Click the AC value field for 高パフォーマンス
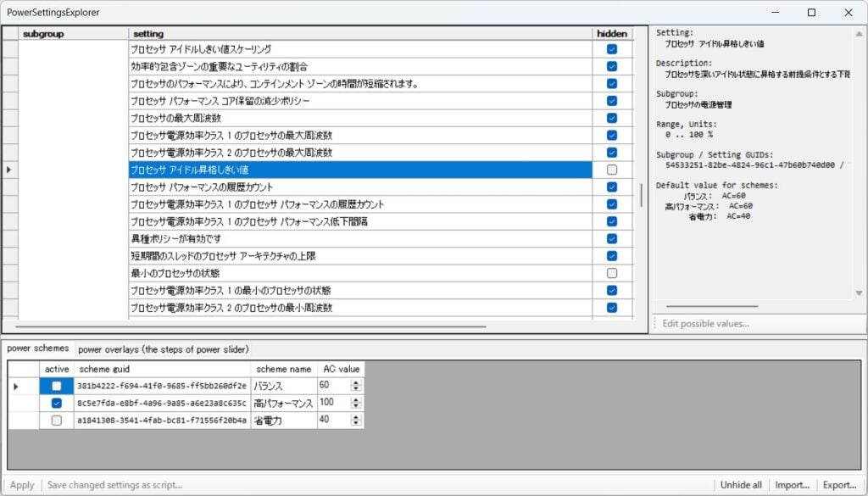Viewport: 868px width, 496px height. 332,403
